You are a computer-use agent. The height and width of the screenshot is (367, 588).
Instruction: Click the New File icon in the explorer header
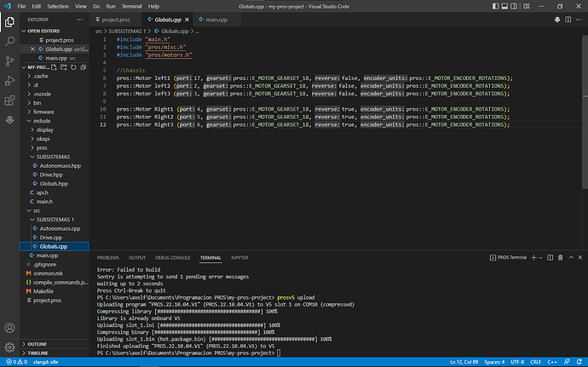(x=54, y=67)
